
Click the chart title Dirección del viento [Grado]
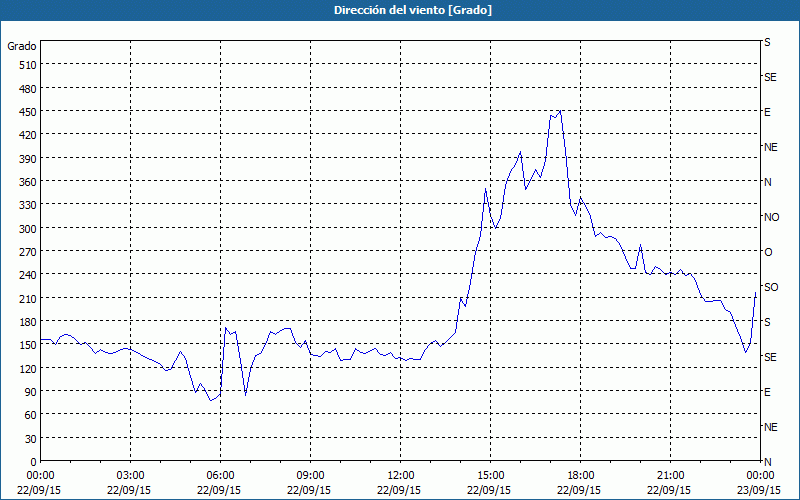point(413,10)
